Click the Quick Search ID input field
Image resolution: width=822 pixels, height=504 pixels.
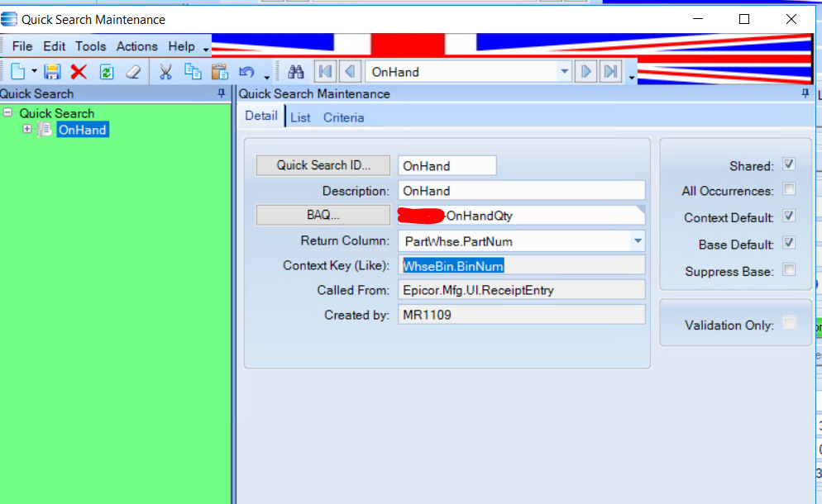[447, 165]
